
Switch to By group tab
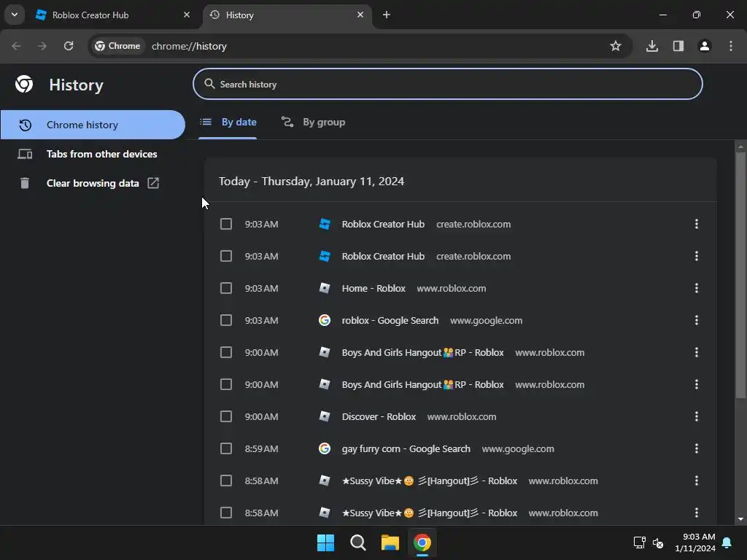tap(313, 122)
